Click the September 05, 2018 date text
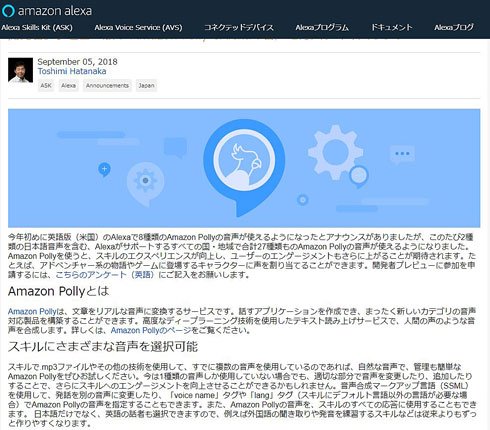 coord(77,62)
